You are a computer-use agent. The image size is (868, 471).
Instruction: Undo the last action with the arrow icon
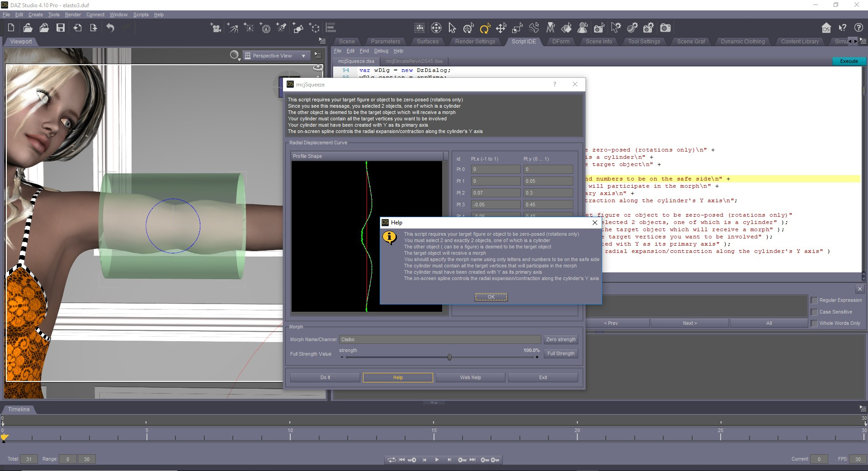(x=110, y=28)
